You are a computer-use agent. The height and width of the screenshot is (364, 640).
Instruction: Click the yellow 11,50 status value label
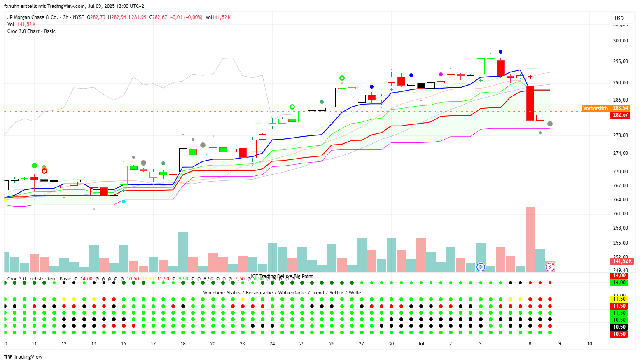(619, 299)
